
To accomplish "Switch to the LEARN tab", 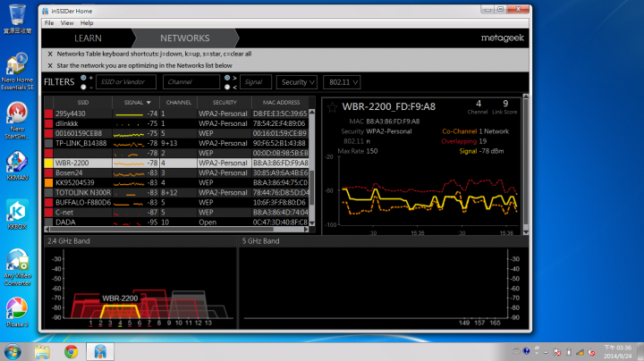I will point(88,38).
